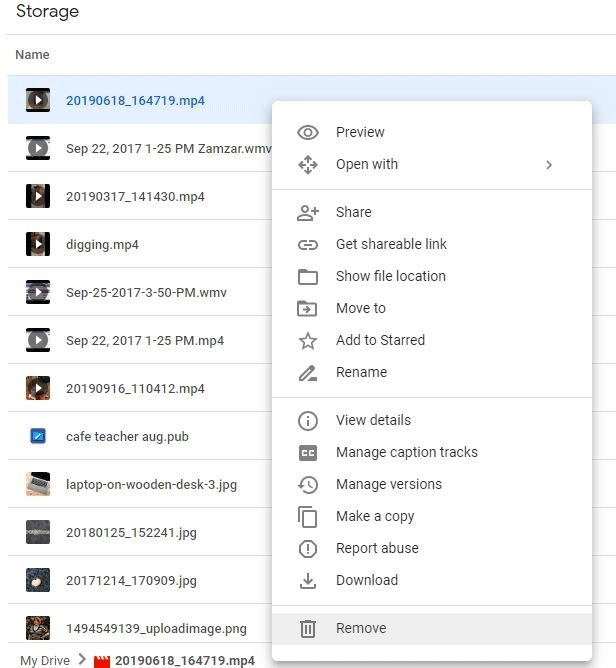Select file name 20190618_164719.mp4 in list
The width and height of the screenshot is (616, 668).
coord(135,101)
